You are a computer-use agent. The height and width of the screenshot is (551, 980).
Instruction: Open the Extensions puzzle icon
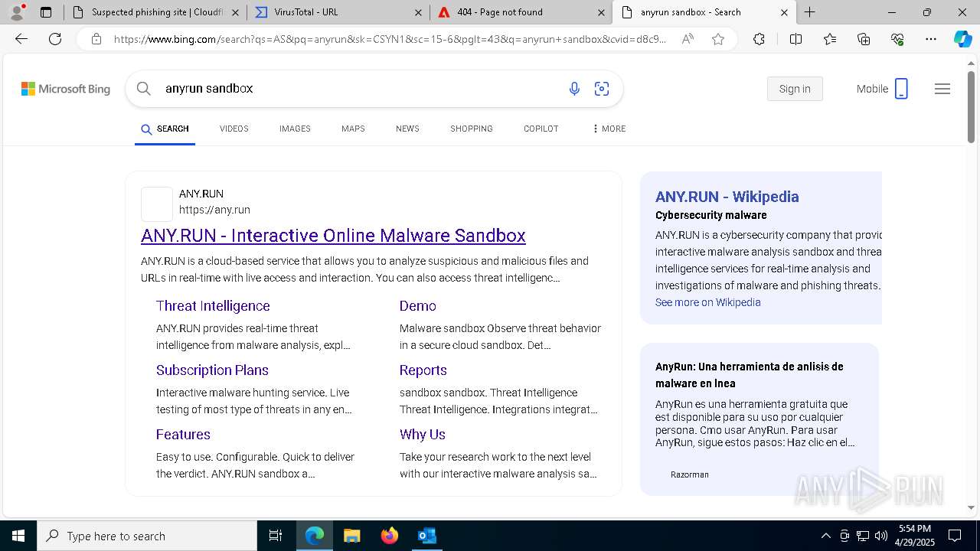coord(759,39)
